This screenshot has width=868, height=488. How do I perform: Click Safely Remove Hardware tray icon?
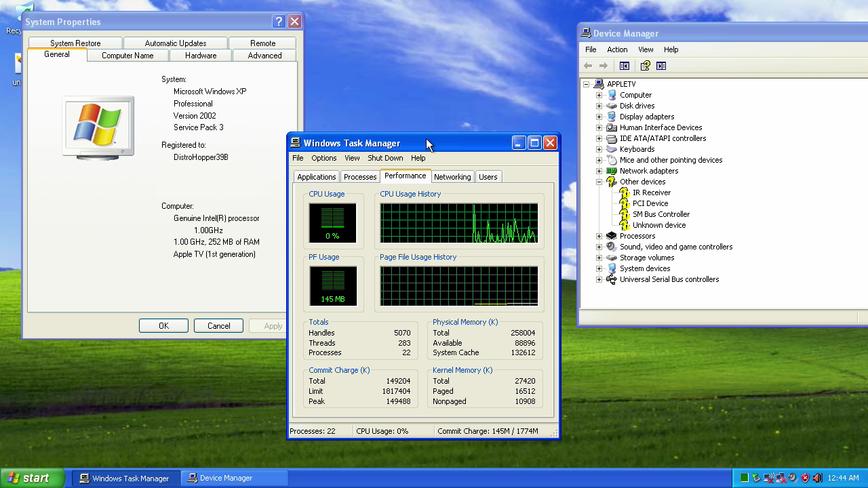coord(756,478)
